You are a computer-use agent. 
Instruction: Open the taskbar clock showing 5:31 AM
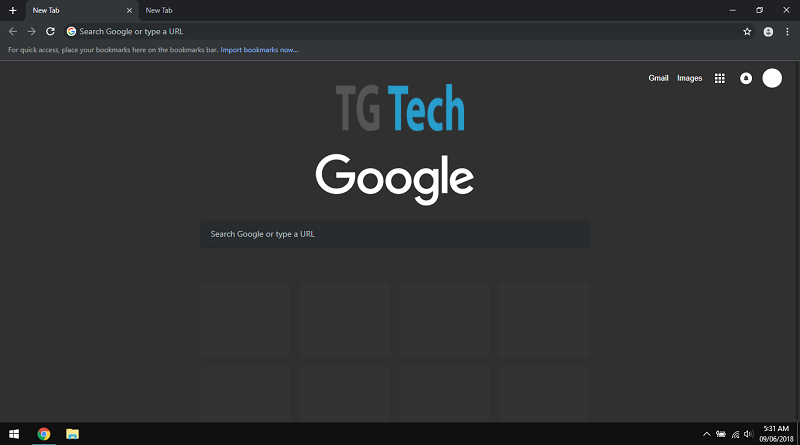pyautogui.click(x=776, y=434)
